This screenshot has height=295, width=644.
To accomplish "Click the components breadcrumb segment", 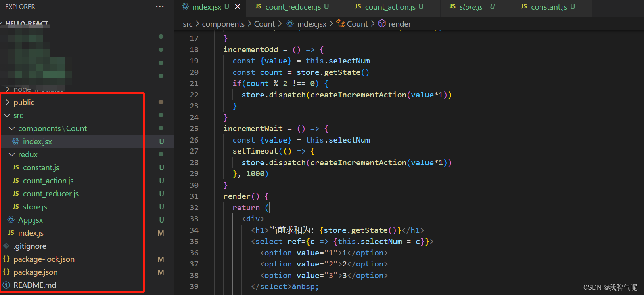I will tap(223, 24).
